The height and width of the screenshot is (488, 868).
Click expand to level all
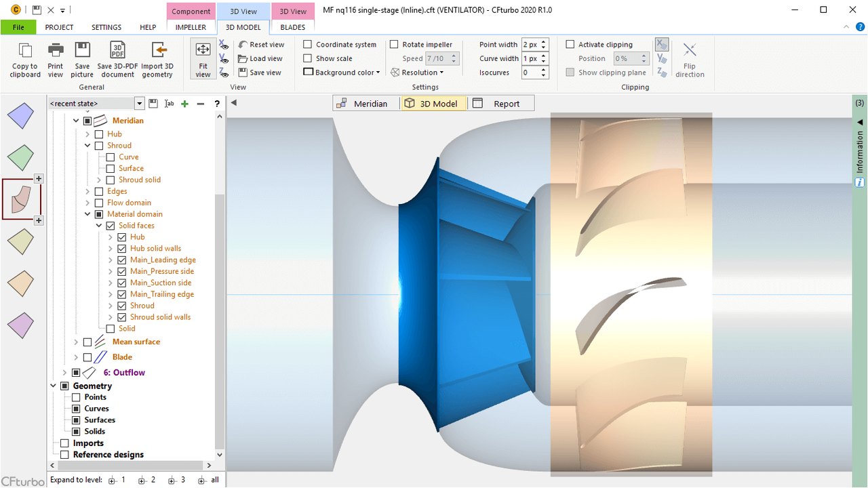point(209,480)
